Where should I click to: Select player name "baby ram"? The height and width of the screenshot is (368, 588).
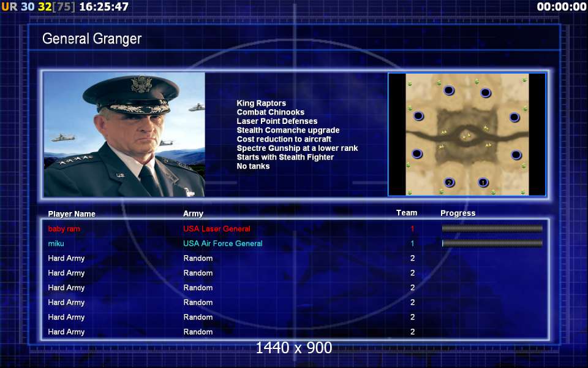pyautogui.click(x=64, y=229)
